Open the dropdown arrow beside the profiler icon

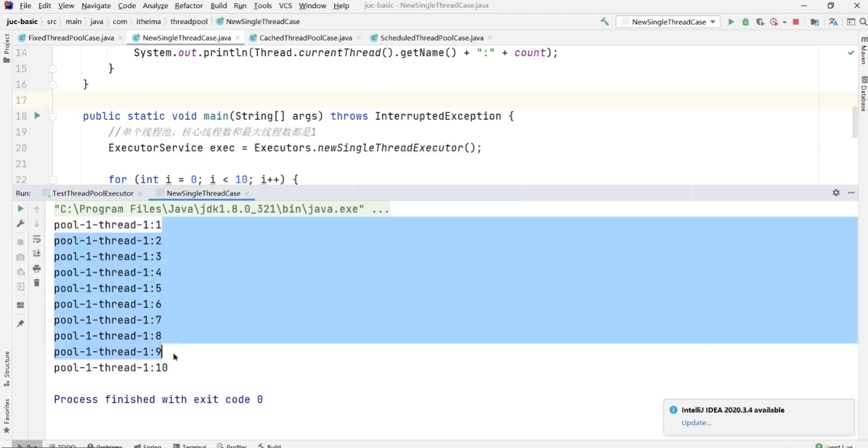coord(784,22)
